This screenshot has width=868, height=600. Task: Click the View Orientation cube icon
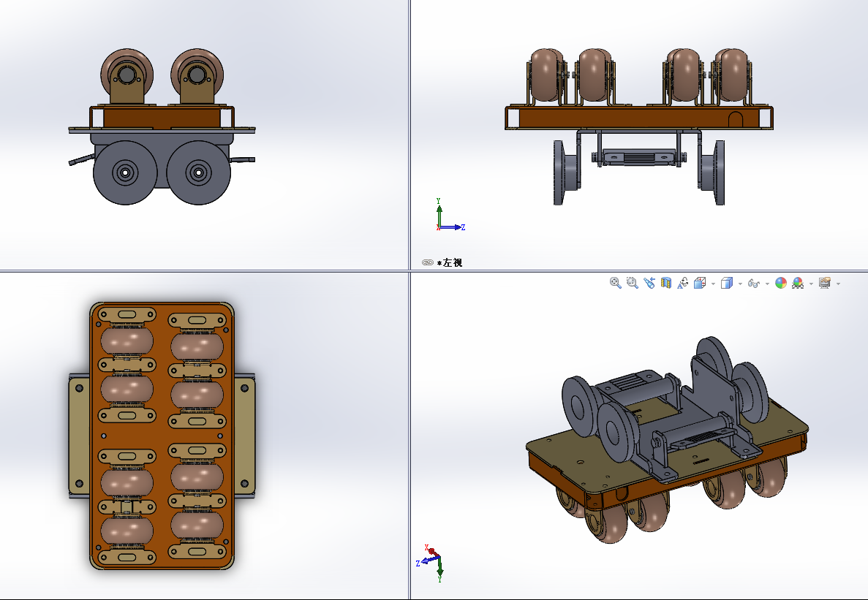pyautogui.click(x=700, y=283)
